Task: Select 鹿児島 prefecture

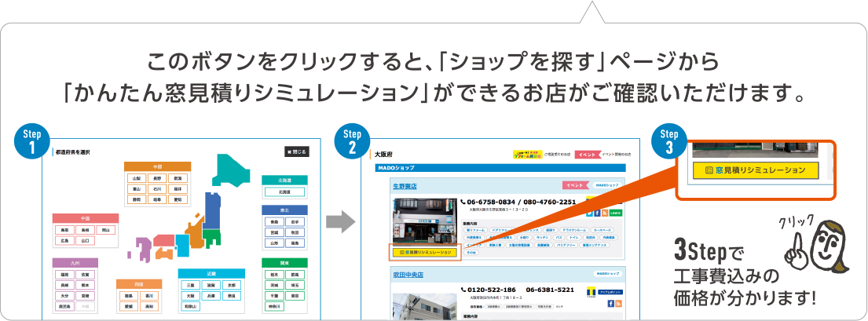Action: (x=64, y=306)
